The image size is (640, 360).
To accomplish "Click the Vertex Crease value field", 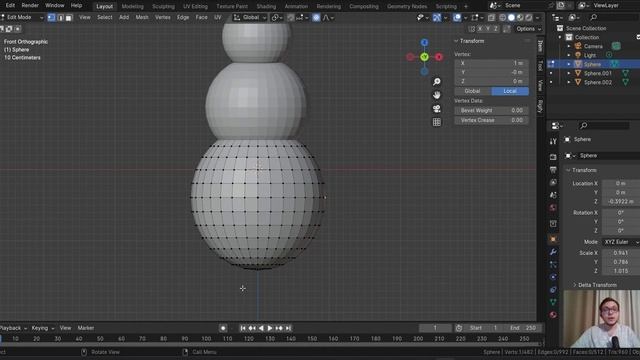I will [491, 120].
